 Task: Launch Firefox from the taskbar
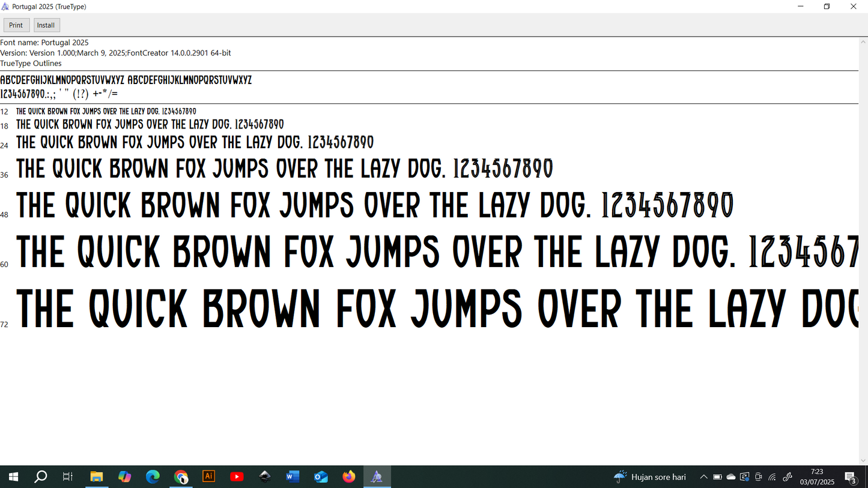[349, 477]
